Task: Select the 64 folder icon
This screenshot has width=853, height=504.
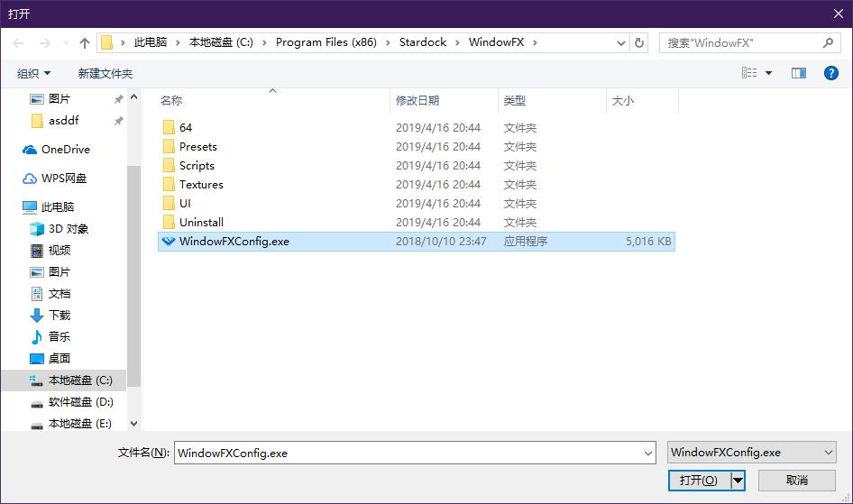Action: 169,128
